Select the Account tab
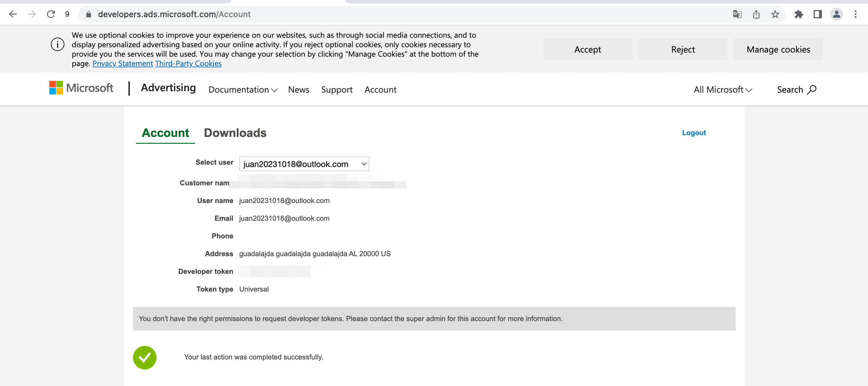 (x=165, y=133)
